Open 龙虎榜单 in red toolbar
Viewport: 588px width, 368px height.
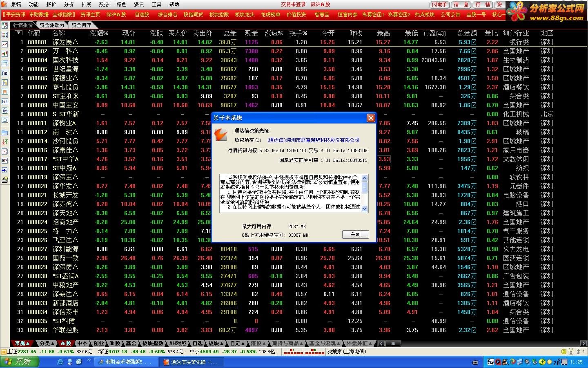point(270,14)
